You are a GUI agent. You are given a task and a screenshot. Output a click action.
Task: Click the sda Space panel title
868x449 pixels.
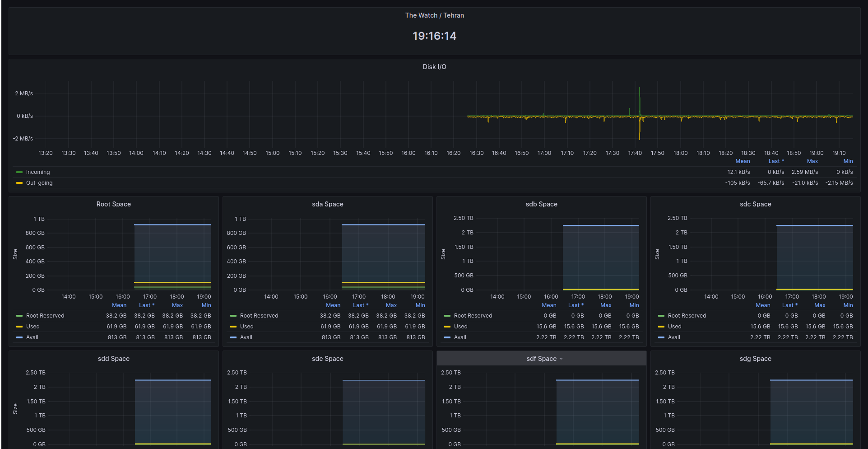tap(327, 204)
